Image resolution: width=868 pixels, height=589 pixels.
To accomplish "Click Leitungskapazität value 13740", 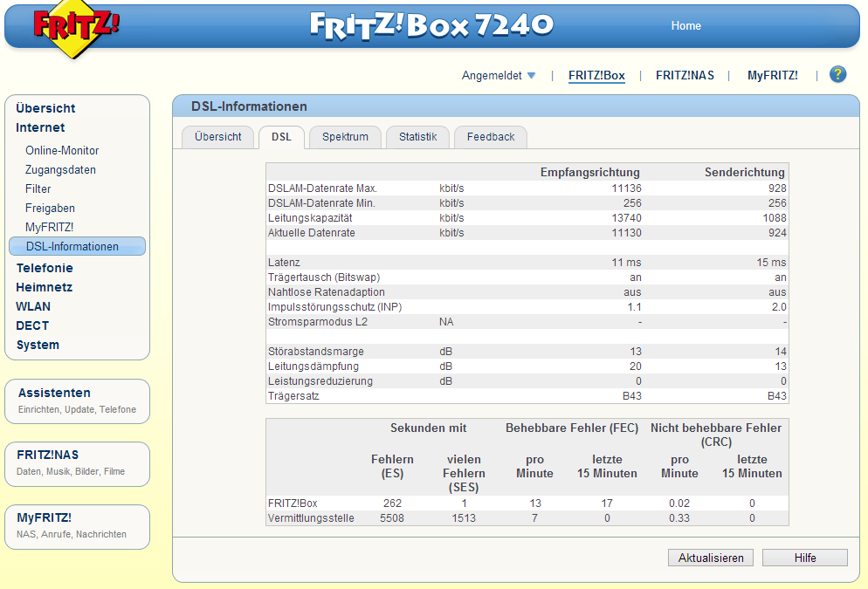I will coord(626,218).
